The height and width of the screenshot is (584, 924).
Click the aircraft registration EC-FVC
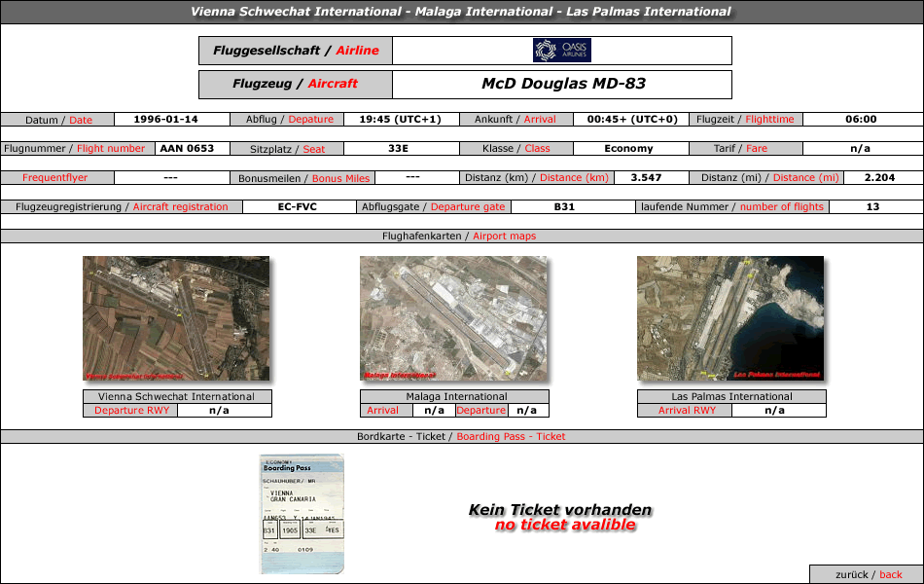[x=297, y=207]
